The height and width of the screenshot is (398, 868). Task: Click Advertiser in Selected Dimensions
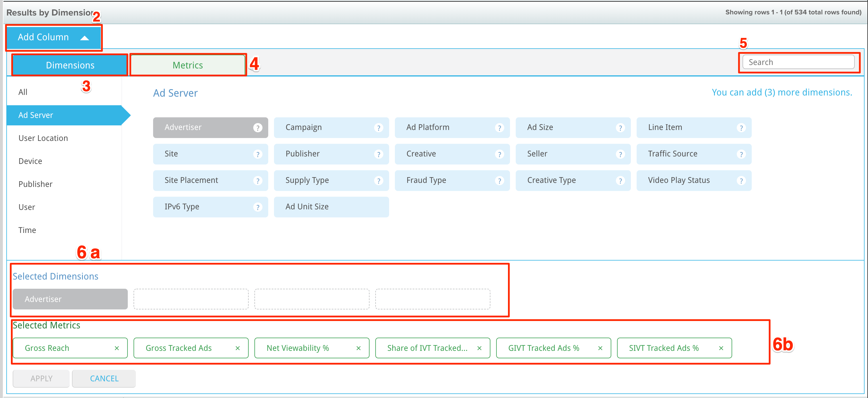(x=70, y=299)
